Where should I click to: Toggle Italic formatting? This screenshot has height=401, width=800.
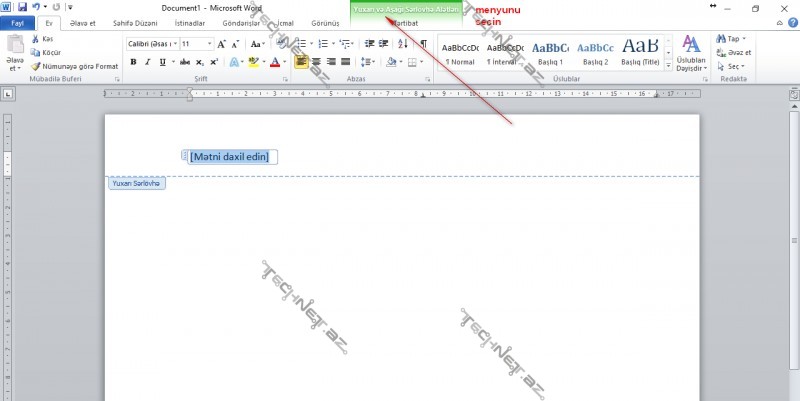point(149,62)
